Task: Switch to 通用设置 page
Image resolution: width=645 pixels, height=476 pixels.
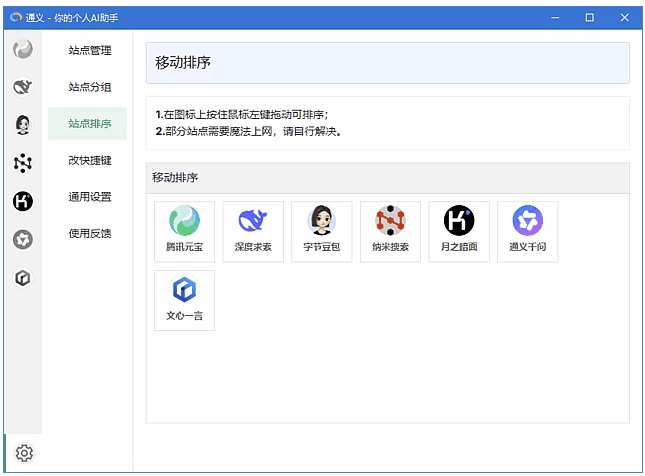Action: coord(89,197)
